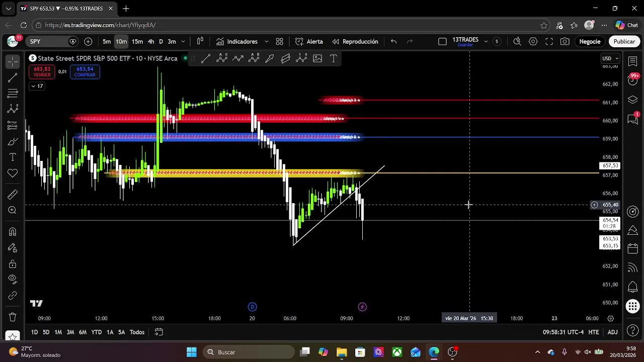Open the watchlist panel icon
The width and height of the screenshot is (644, 362).
(x=633, y=61)
